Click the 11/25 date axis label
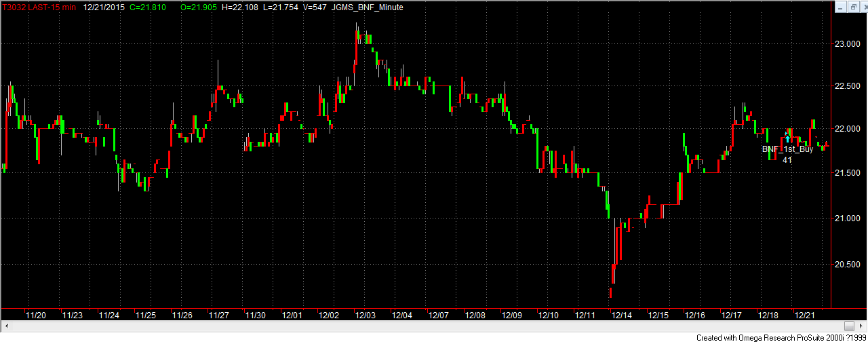 (146, 315)
